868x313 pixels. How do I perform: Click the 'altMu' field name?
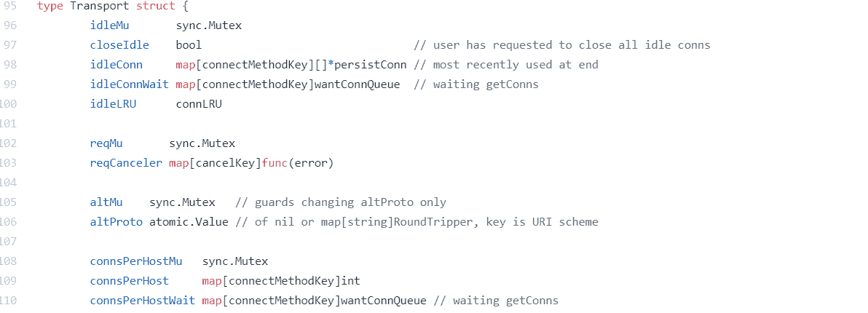(x=106, y=202)
